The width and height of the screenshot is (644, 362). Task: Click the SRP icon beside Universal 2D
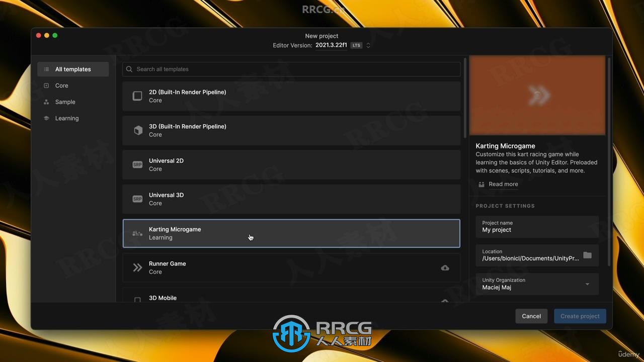[137, 164]
